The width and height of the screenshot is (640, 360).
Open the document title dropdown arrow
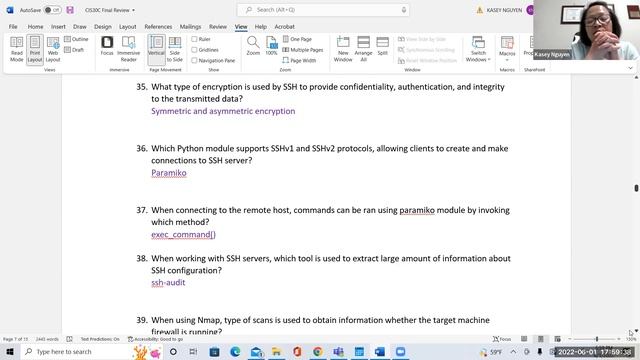pos(133,10)
